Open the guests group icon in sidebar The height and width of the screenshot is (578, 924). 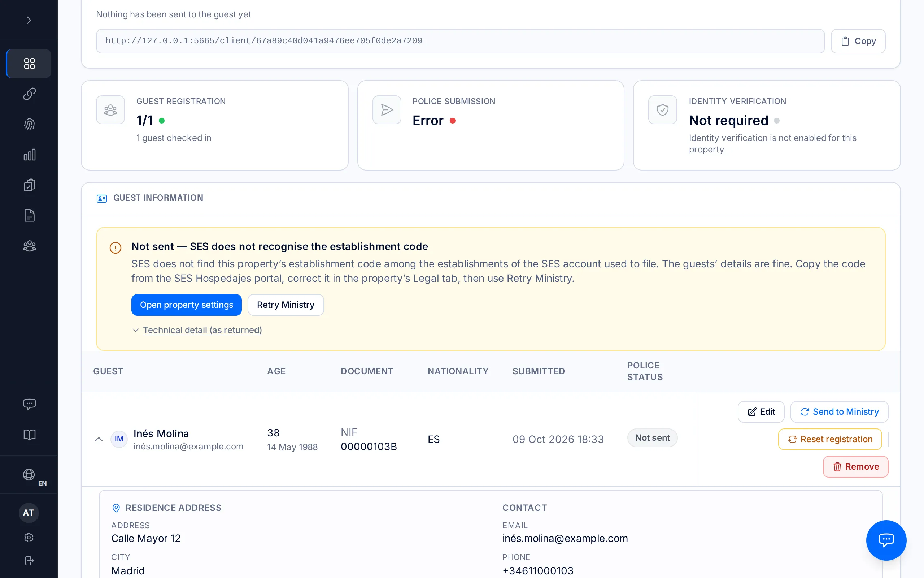point(29,246)
